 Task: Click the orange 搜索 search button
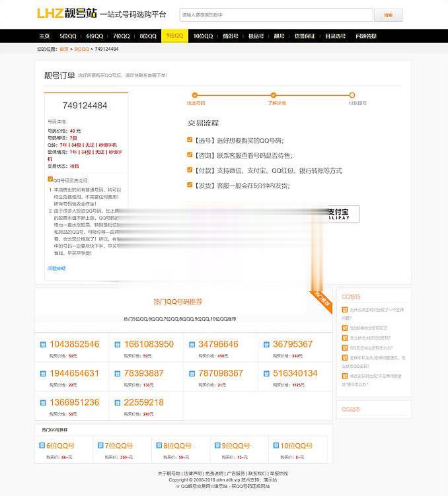click(x=389, y=15)
